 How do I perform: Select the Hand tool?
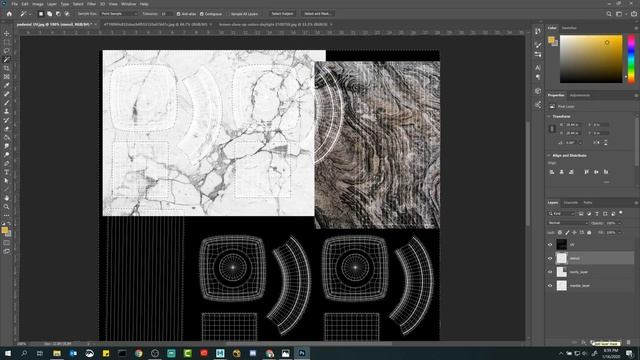[x=6, y=198]
